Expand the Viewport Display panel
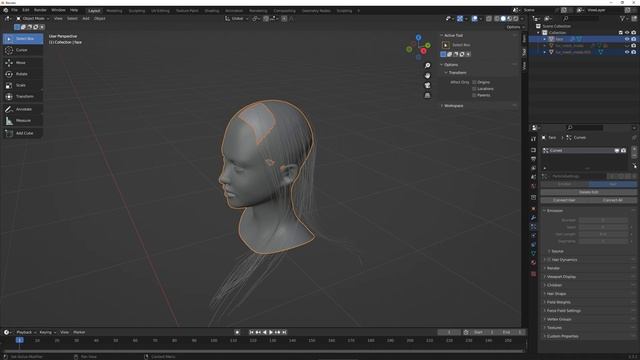The width and height of the screenshot is (640, 360). [588, 277]
